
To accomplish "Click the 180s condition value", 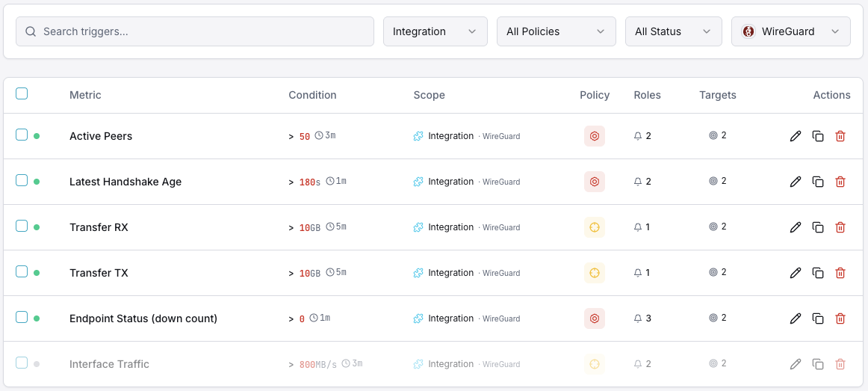I will coord(309,182).
